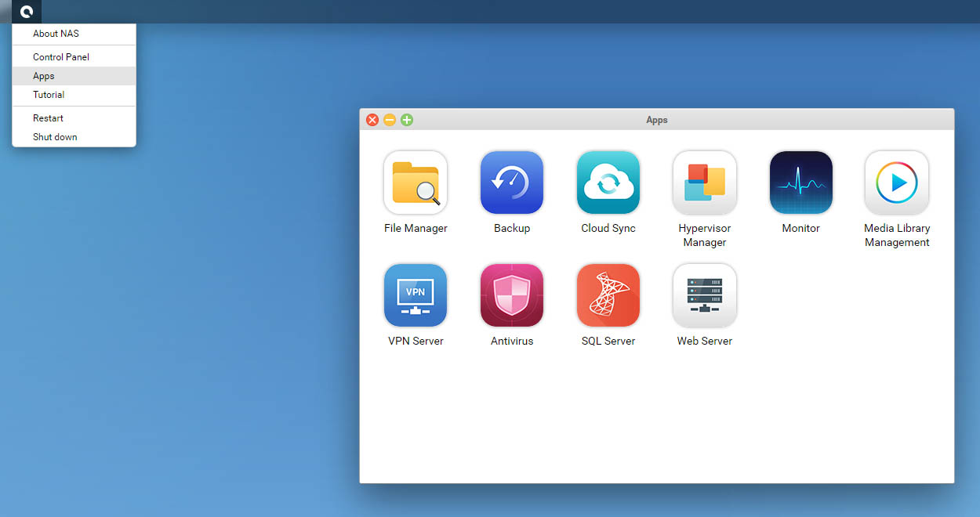Click Restart in the main menu
The image size is (980, 517).
(49, 118)
